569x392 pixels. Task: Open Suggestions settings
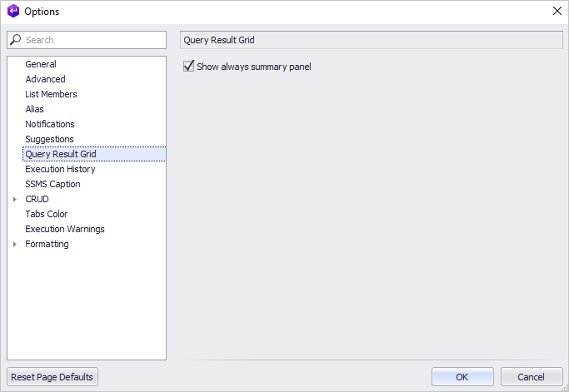coord(49,139)
